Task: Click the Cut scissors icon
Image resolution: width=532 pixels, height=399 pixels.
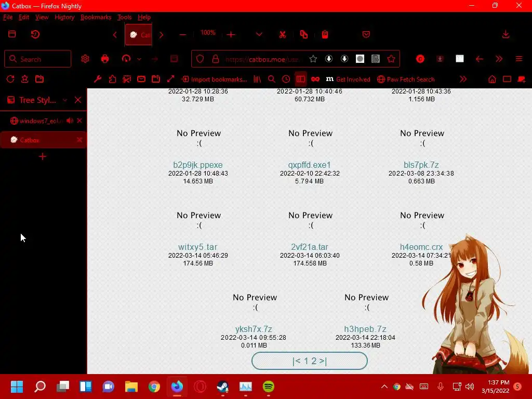Action: click(x=282, y=35)
